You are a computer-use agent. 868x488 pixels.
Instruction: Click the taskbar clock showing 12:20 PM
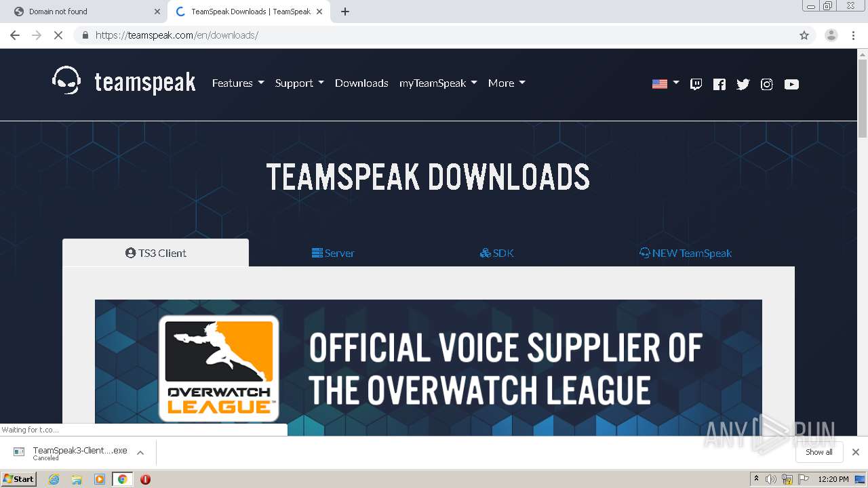tap(833, 479)
